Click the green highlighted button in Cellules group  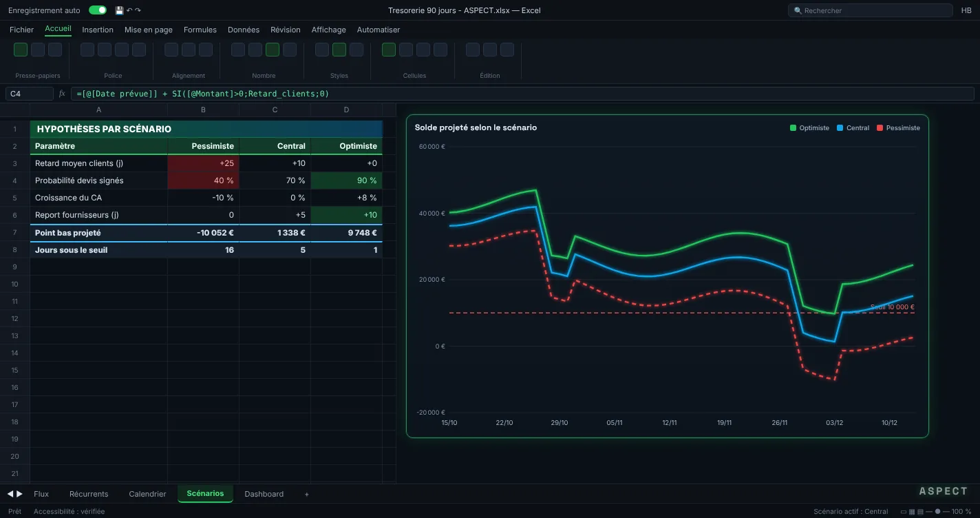[389, 50]
